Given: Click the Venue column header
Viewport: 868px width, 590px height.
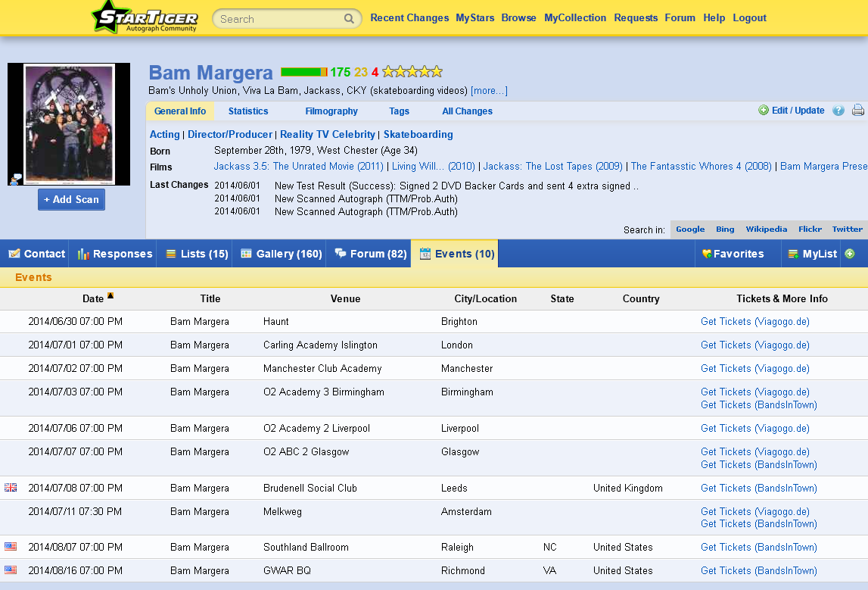Looking at the screenshot, I should (345, 298).
